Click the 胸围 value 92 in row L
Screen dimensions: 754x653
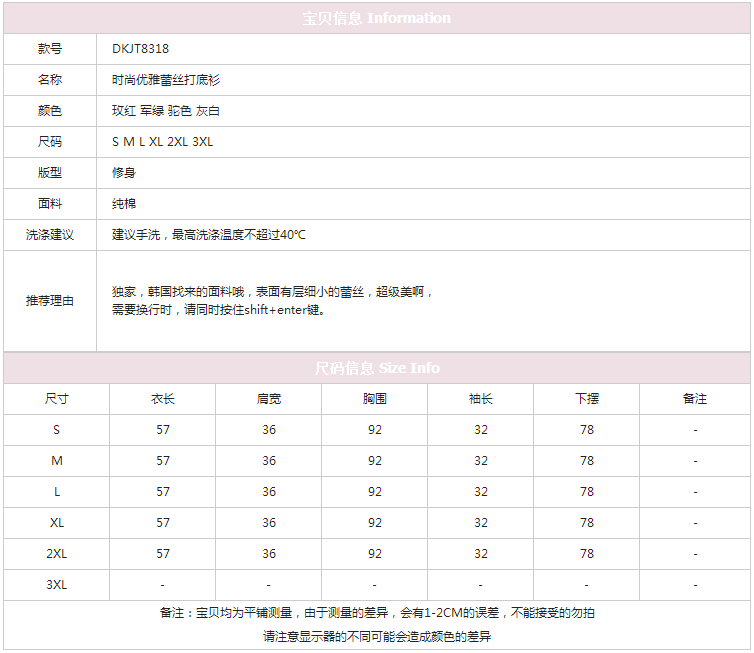(x=375, y=492)
